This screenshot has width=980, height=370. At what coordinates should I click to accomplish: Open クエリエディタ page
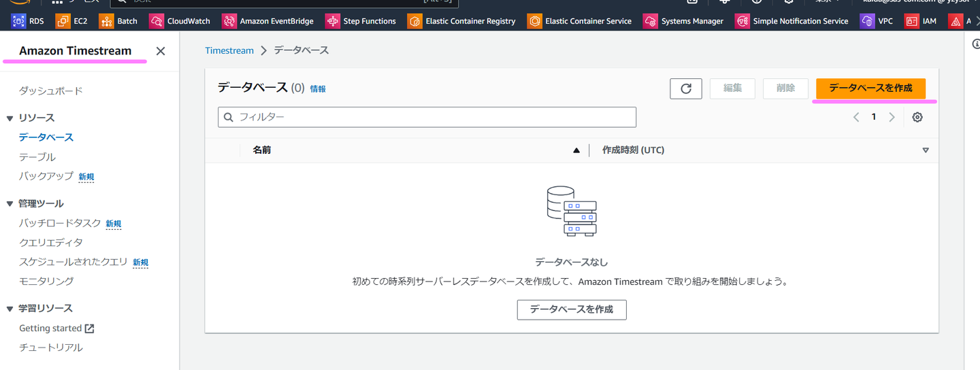51,242
